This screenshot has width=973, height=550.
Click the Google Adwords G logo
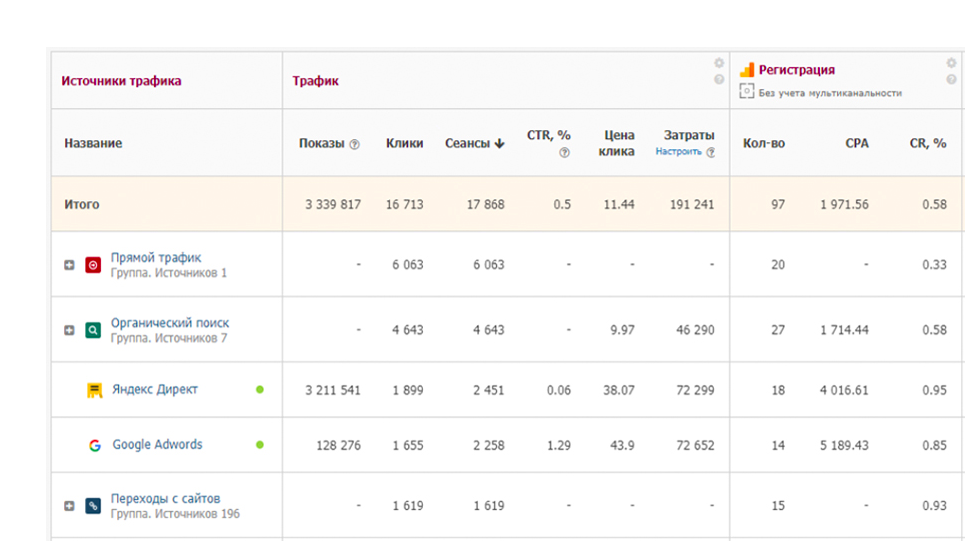point(94,445)
